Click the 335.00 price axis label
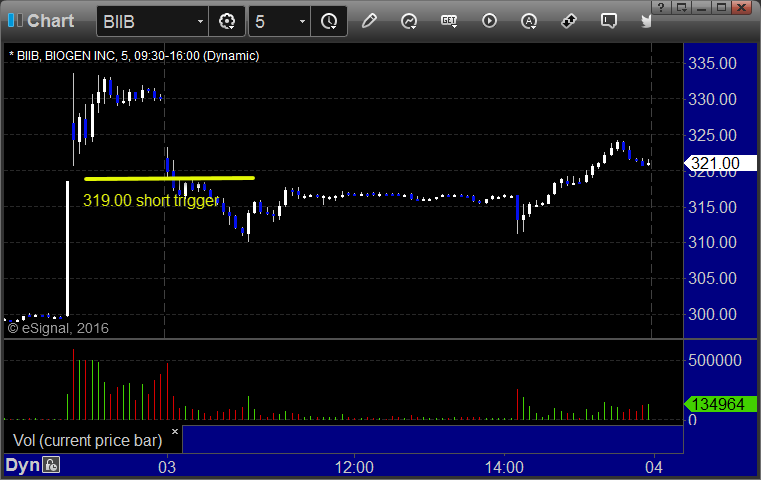Image resolution: width=761 pixels, height=480 pixels. (x=712, y=63)
